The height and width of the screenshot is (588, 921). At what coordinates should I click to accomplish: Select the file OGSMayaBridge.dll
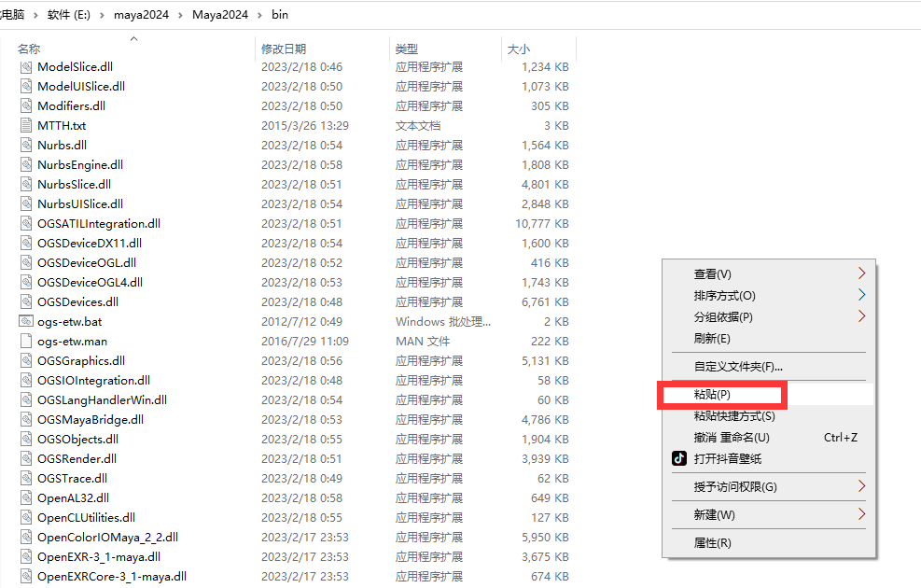91,419
